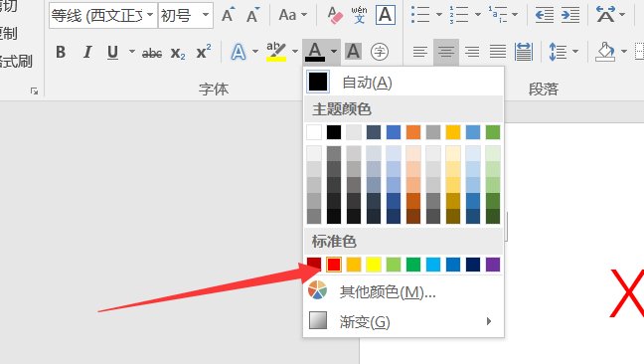This screenshot has width=644, height=364.
Task: Choose standard dark red swatch
Action: coord(314,265)
